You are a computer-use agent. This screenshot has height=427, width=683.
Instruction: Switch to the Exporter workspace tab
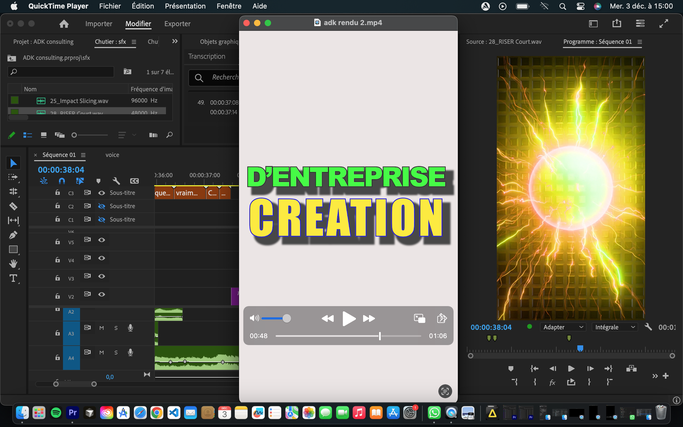pos(177,24)
